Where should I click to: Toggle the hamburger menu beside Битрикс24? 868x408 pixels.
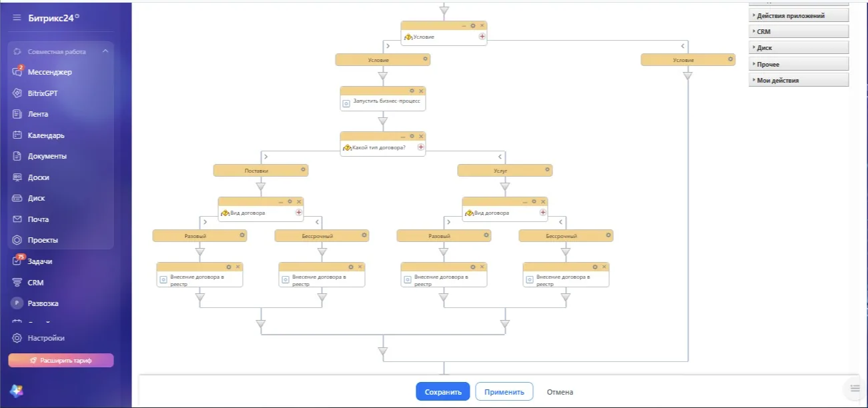click(17, 18)
